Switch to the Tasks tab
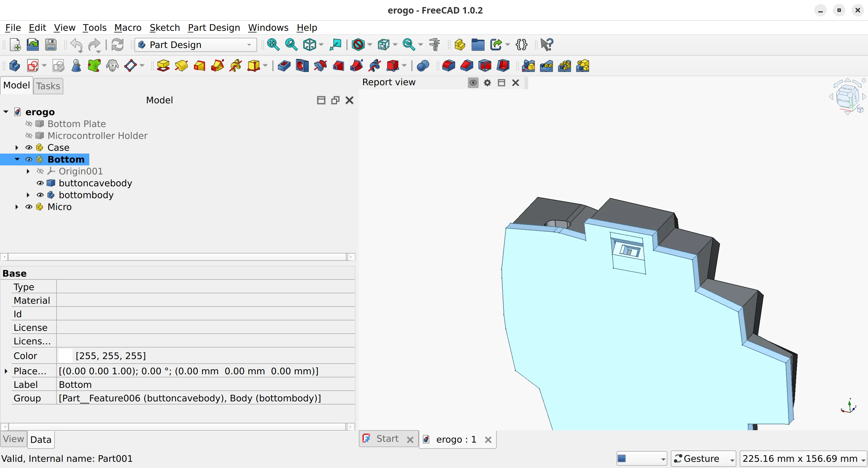 [x=48, y=86]
